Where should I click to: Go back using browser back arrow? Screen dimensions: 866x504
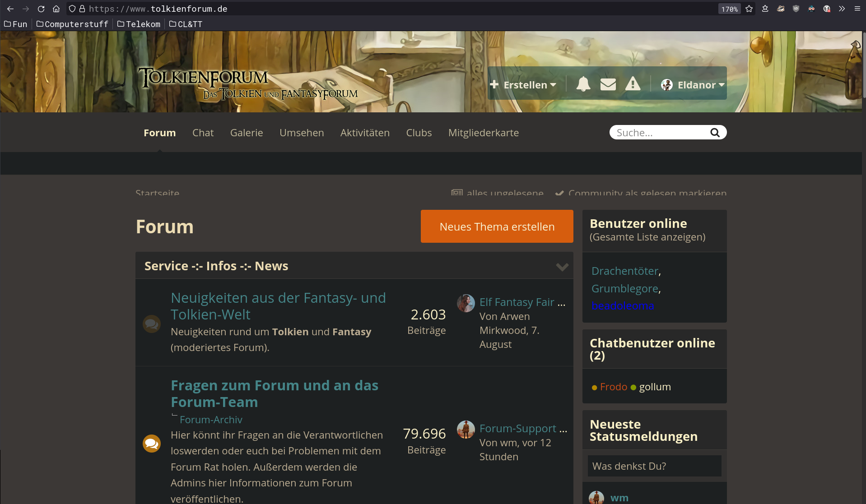[x=10, y=9]
